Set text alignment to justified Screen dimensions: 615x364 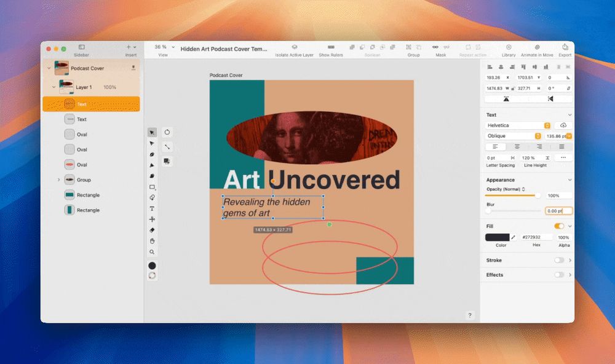pyautogui.click(x=561, y=147)
